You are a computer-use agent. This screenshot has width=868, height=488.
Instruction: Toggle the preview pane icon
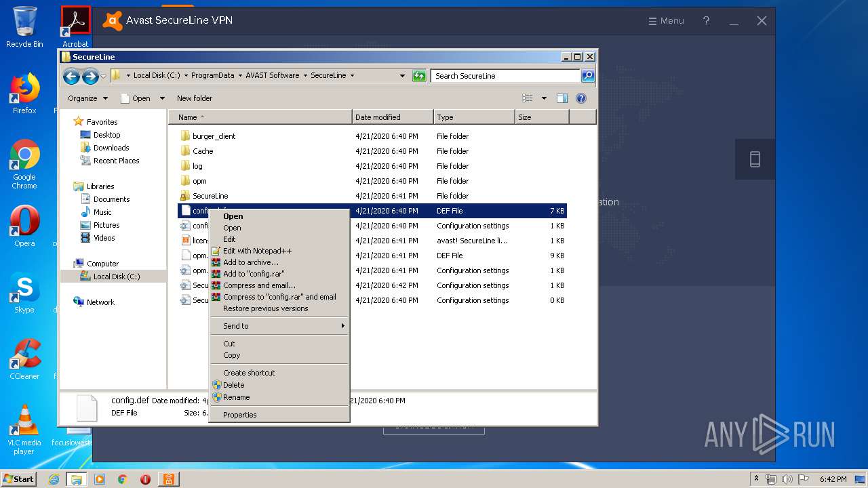tap(561, 98)
